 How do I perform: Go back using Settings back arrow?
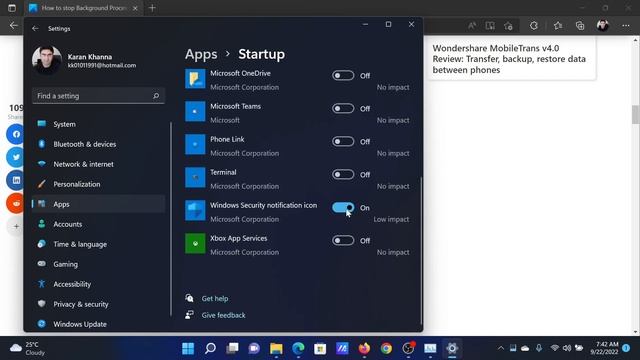click(35, 29)
